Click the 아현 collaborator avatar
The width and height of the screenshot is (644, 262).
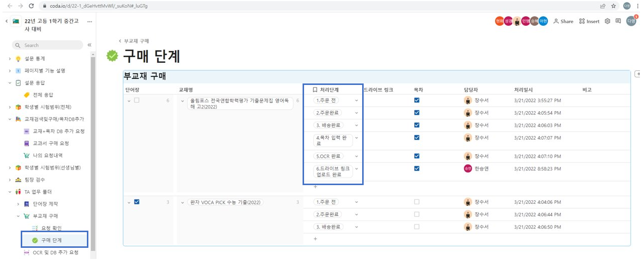tap(543, 21)
